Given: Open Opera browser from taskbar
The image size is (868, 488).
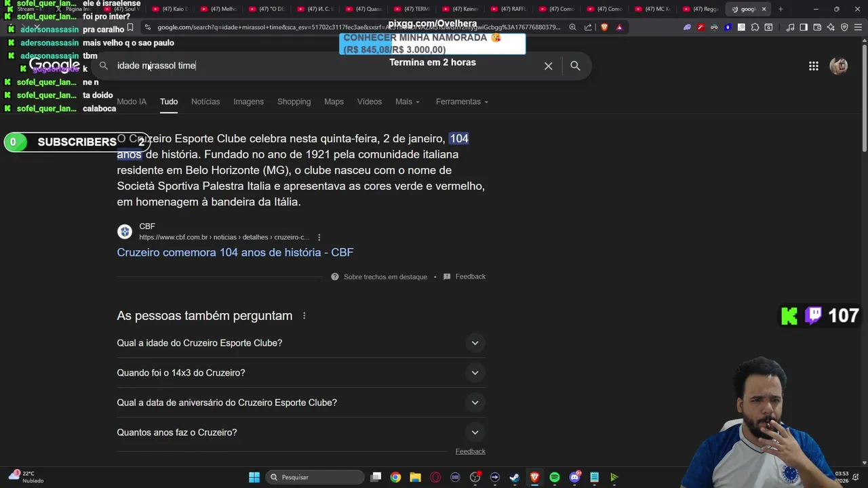Looking at the screenshot, I should (x=435, y=477).
